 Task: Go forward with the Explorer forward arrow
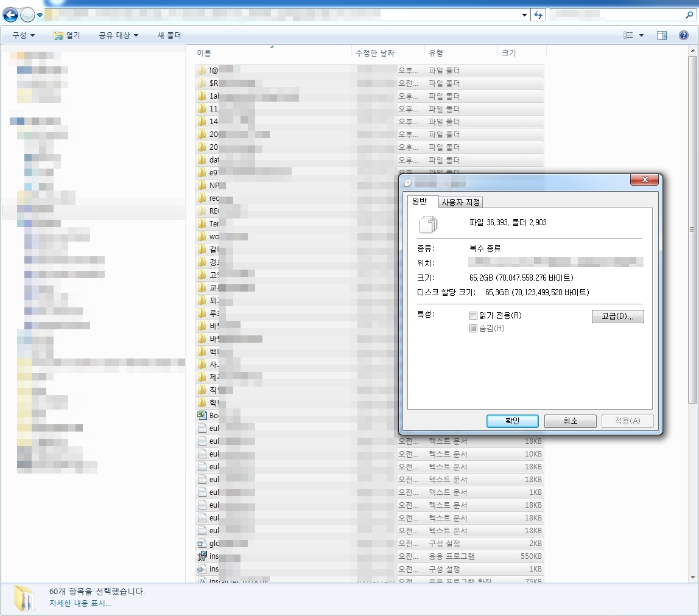click(x=27, y=15)
